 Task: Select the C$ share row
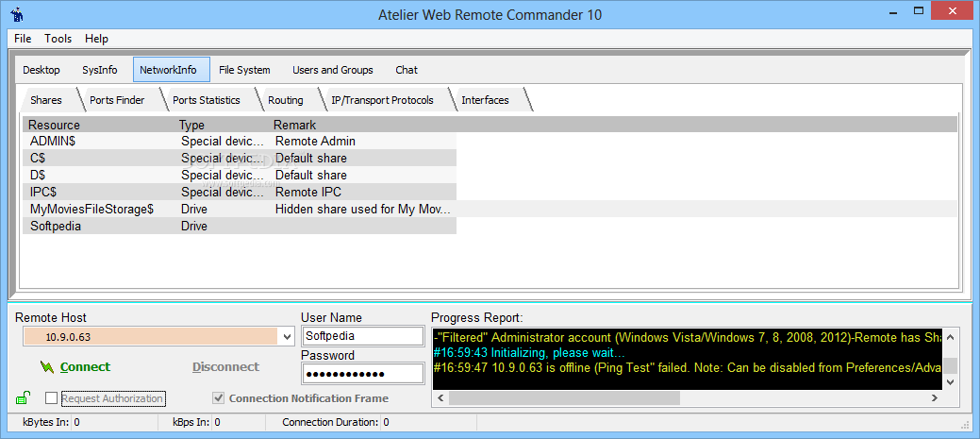click(240, 159)
